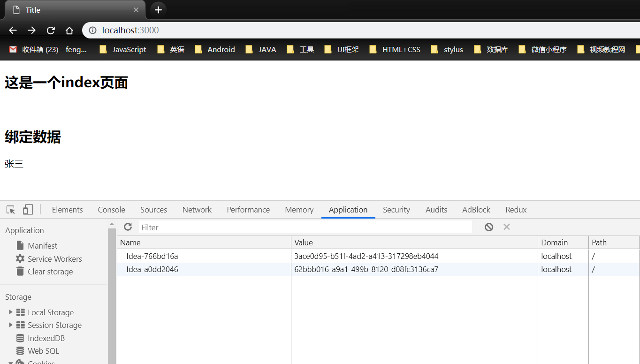The width and height of the screenshot is (640, 364).
Task: Select IndexedDB in sidebar
Action: click(x=46, y=338)
